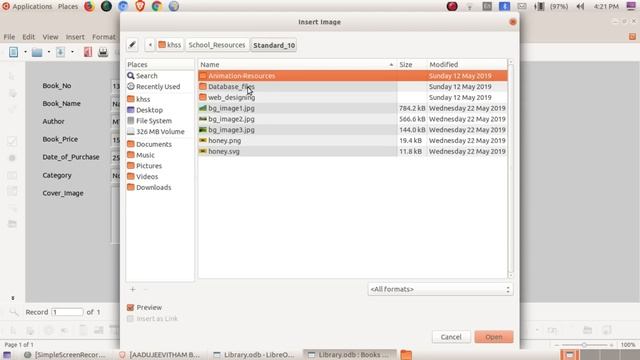Open the Edit menu

[x=28, y=37]
